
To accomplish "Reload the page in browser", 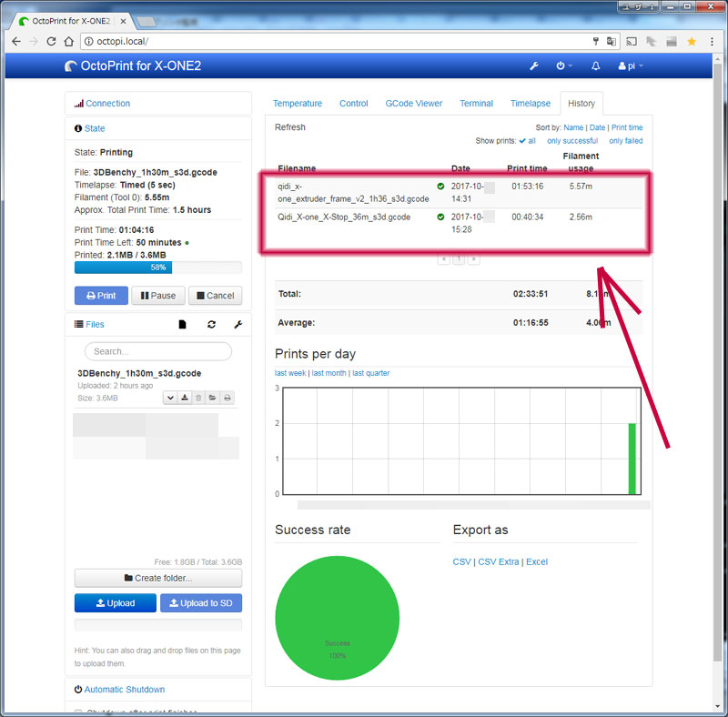I will point(51,41).
